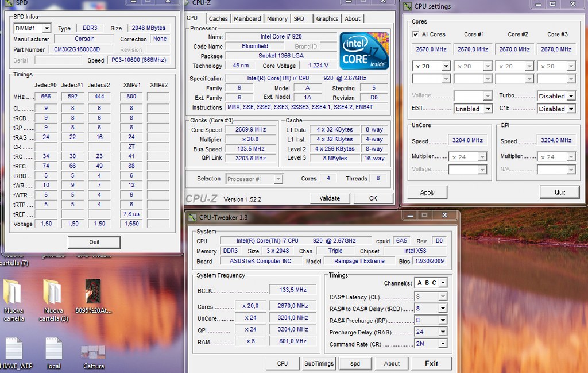The width and height of the screenshot is (588, 373).
Task: Open the Nuova cartella desktop folder
Action: pyautogui.click(x=14, y=300)
